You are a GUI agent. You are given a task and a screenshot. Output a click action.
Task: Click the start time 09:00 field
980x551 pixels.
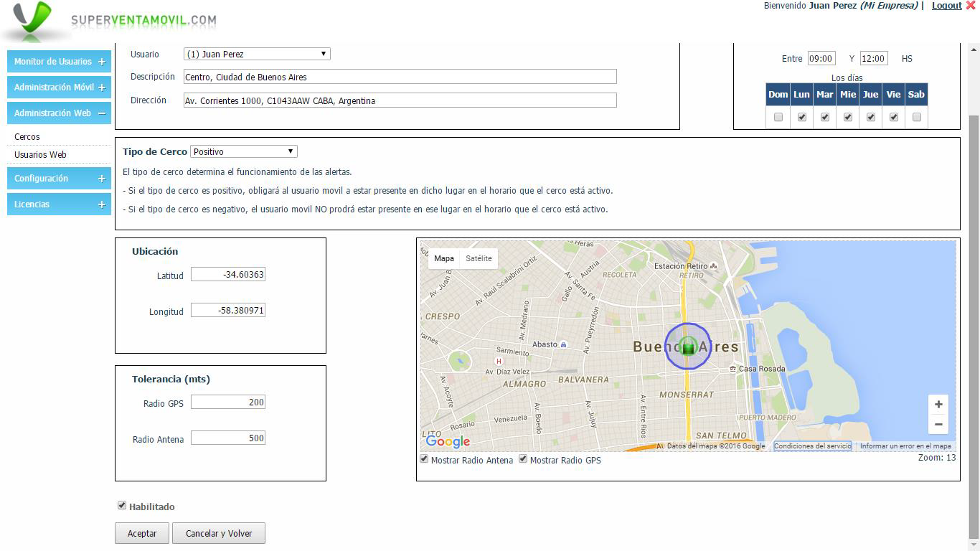tap(821, 59)
